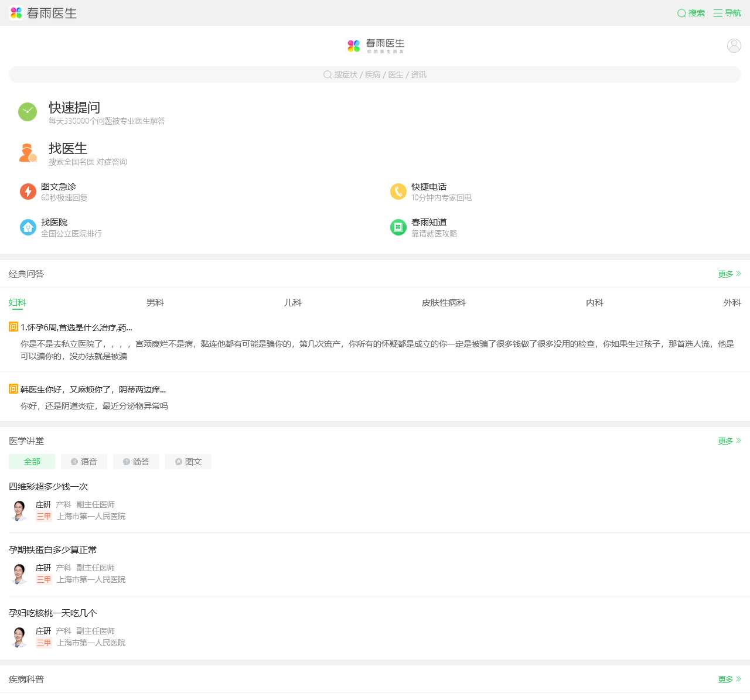Click the 找医院 blue house icon

[28, 227]
